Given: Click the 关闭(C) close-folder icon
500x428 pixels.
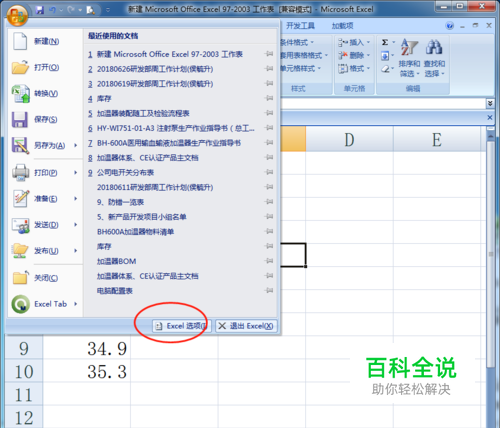Looking at the screenshot, I should pos(21,277).
